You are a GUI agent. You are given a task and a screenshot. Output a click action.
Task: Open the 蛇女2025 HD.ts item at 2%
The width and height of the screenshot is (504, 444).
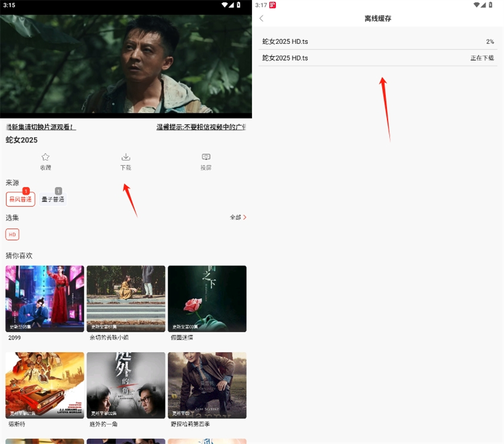coord(378,42)
